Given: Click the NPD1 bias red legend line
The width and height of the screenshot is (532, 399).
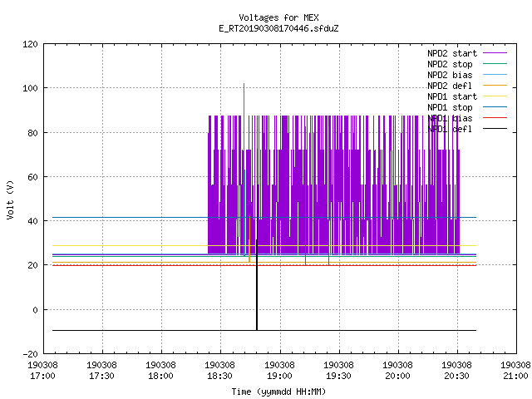Looking at the screenshot, I should [495, 118].
